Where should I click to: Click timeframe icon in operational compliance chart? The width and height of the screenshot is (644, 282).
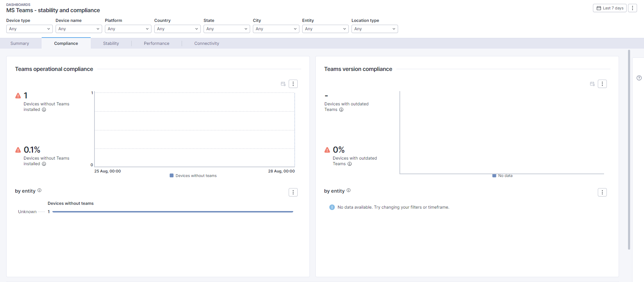(283, 84)
